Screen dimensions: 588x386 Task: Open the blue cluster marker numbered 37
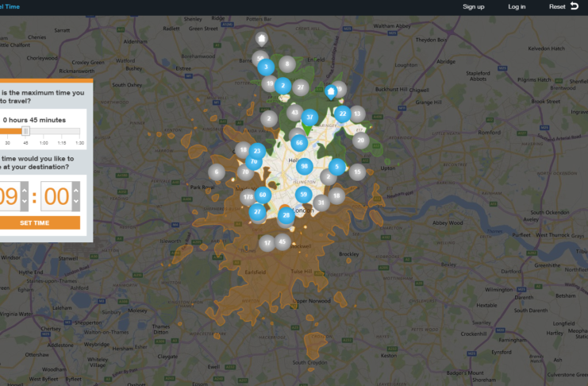pyautogui.click(x=310, y=118)
